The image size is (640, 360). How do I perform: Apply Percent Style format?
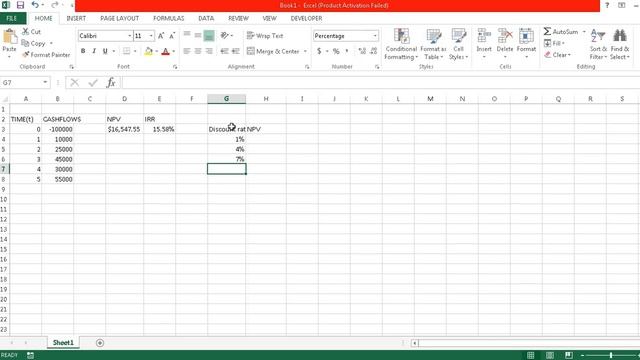tap(336, 51)
